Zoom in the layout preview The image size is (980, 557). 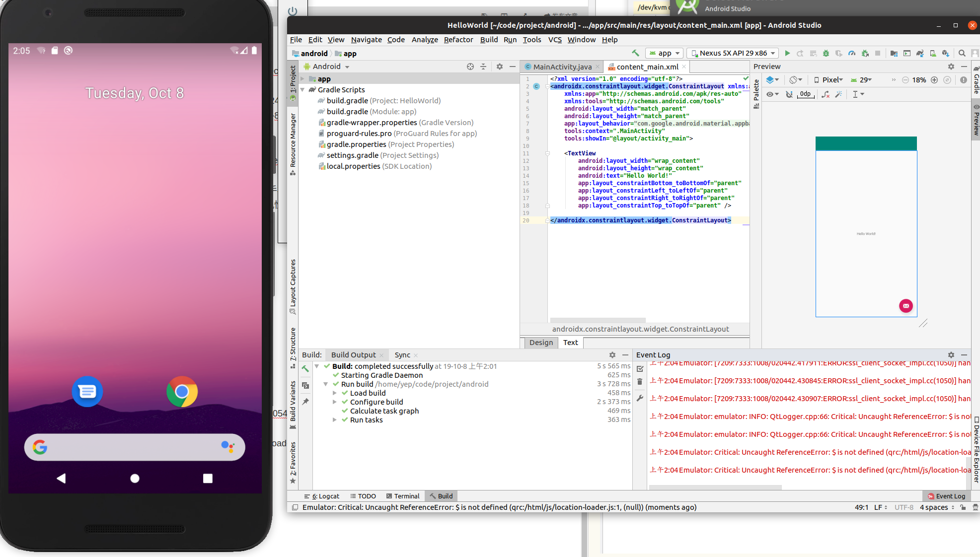point(934,80)
